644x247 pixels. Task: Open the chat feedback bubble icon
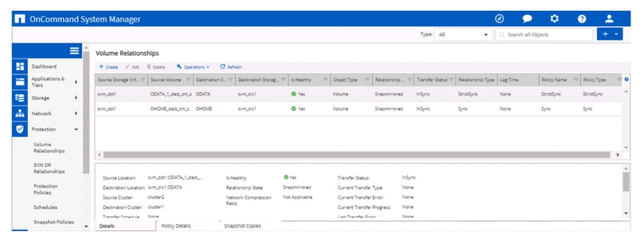pos(527,19)
